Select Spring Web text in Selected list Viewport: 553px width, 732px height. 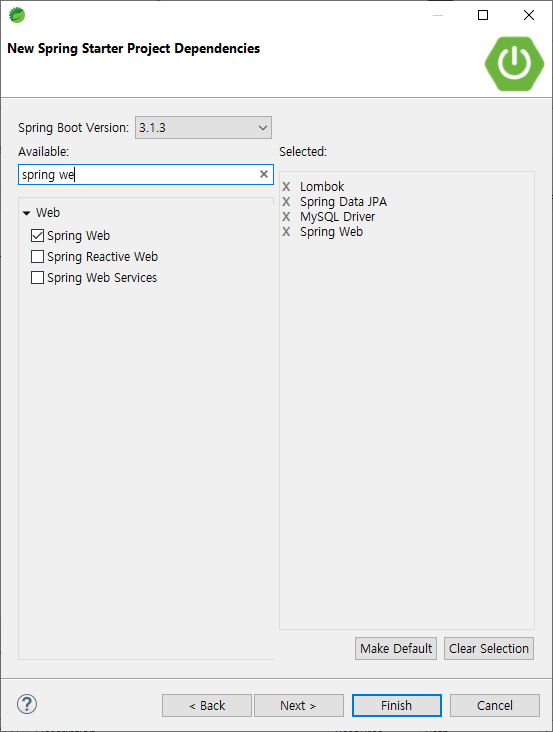click(331, 232)
